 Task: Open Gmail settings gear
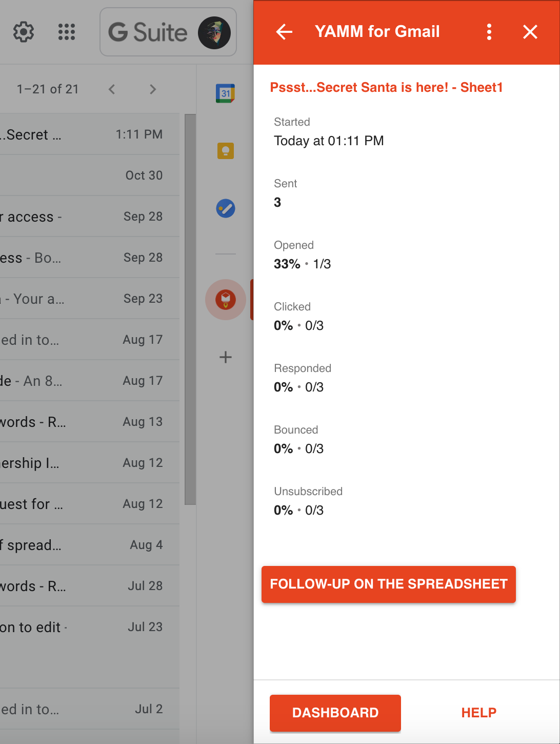(x=23, y=32)
